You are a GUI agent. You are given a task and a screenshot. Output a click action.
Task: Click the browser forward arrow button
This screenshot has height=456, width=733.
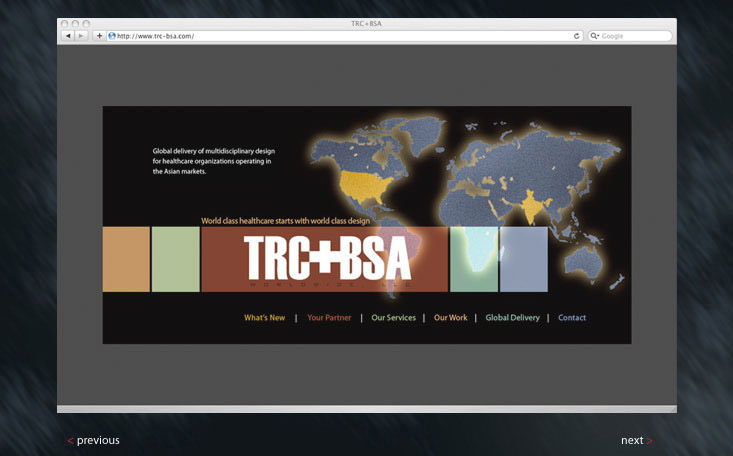[x=81, y=36]
